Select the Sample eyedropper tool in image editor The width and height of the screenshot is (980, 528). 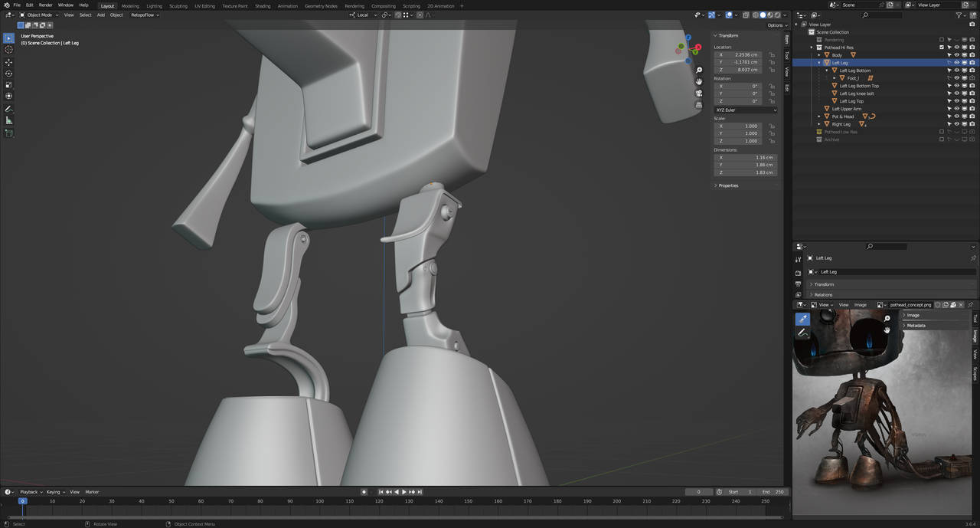click(802, 319)
